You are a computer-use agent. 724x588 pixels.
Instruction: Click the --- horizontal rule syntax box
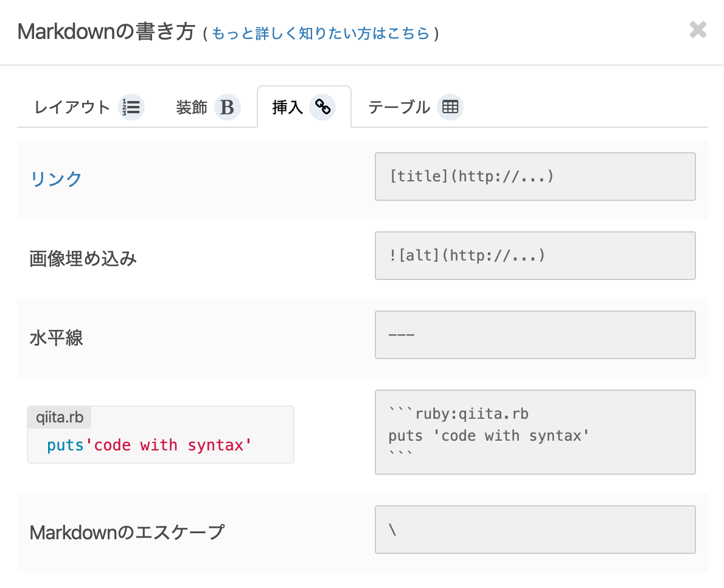click(x=535, y=335)
